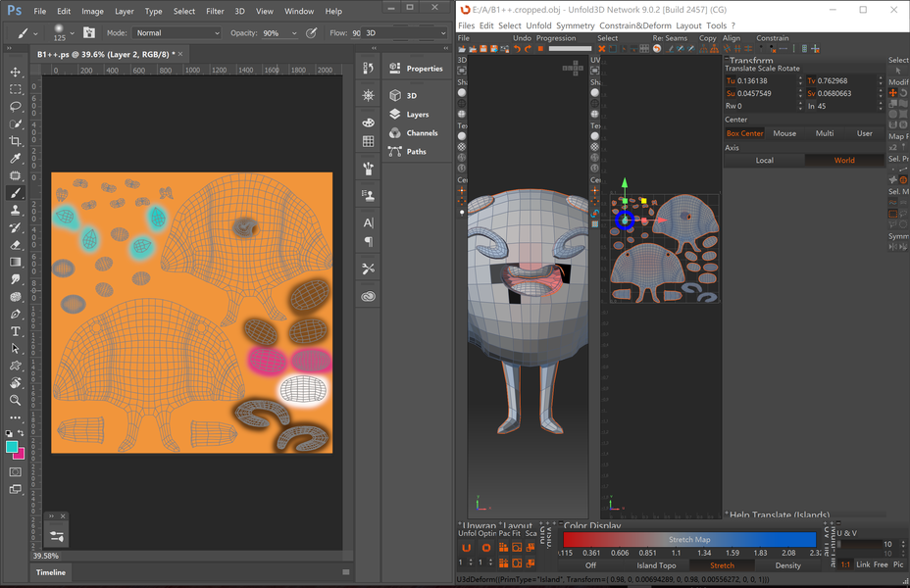Open the Creative Cloud Libraries panel icon
Screen dimensions: 910x588
[x=368, y=296]
